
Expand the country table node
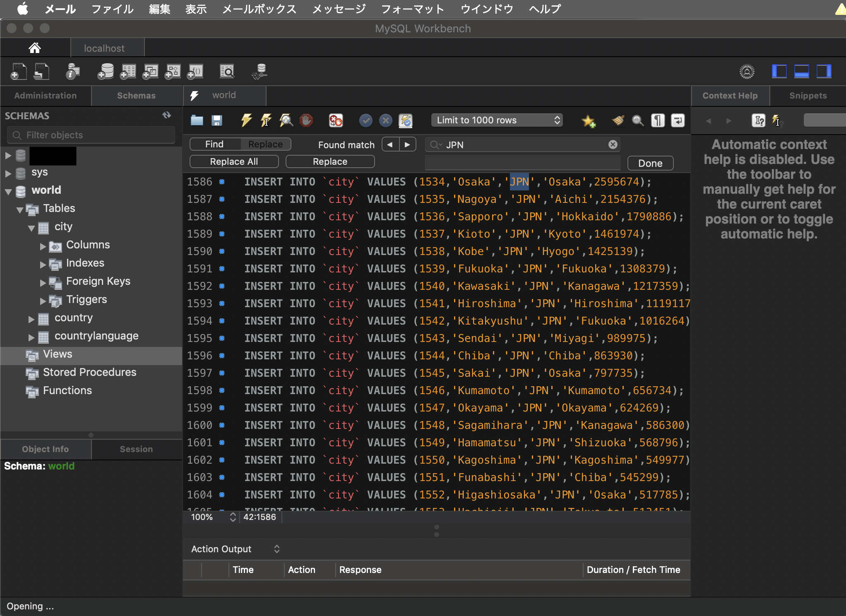click(x=31, y=319)
